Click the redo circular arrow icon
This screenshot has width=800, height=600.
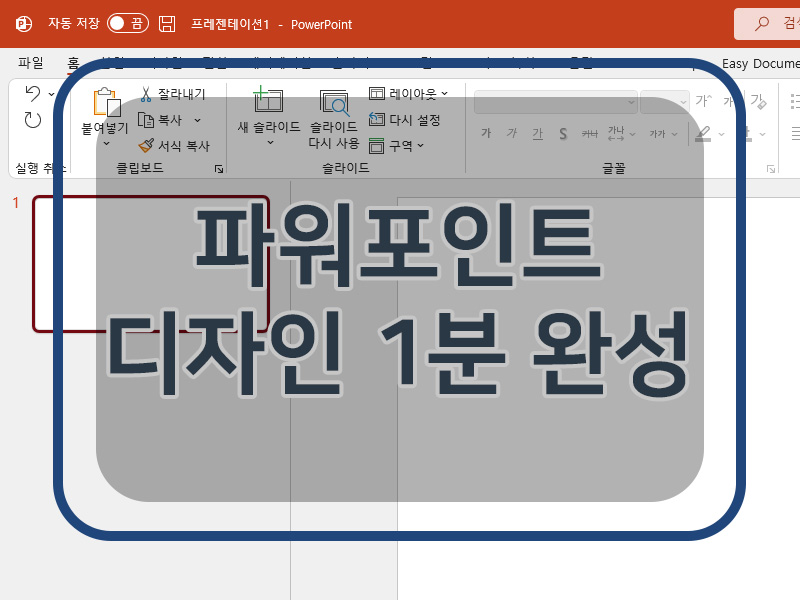(x=33, y=120)
